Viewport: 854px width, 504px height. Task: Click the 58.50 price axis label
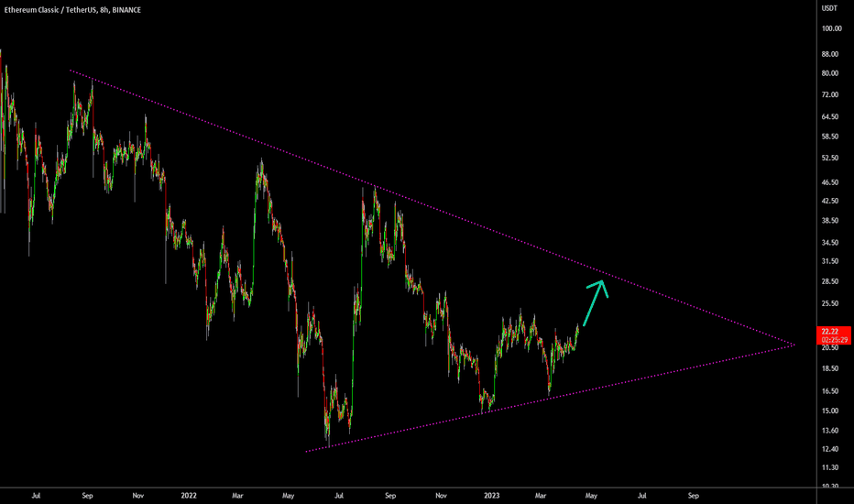[830, 137]
